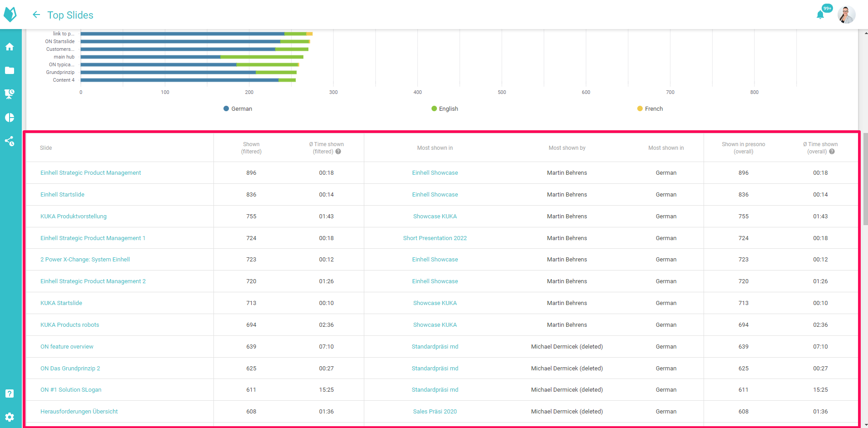The width and height of the screenshot is (868, 428).
Task: Sort by Most shown by column header
Action: click(x=567, y=148)
